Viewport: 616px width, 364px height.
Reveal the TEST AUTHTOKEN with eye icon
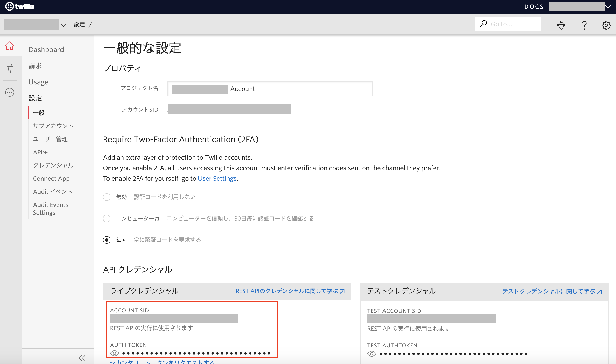pos(372,353)
